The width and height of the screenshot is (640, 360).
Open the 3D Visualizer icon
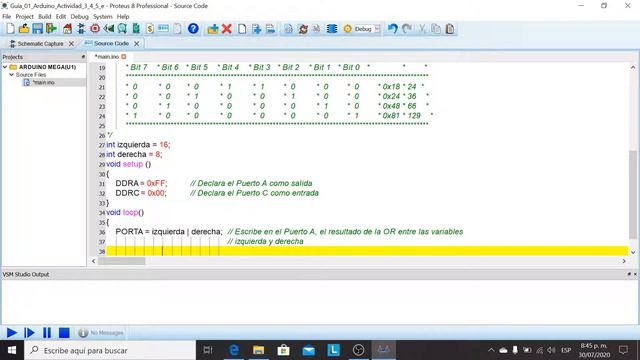[x=109, y=29]
